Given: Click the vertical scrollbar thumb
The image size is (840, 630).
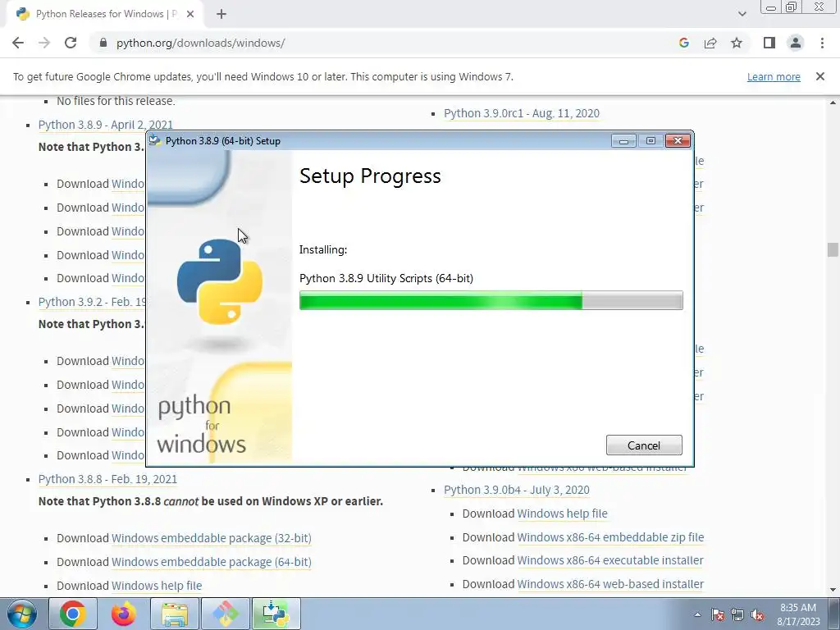Looking at the screenshot, I should point(833,249).
